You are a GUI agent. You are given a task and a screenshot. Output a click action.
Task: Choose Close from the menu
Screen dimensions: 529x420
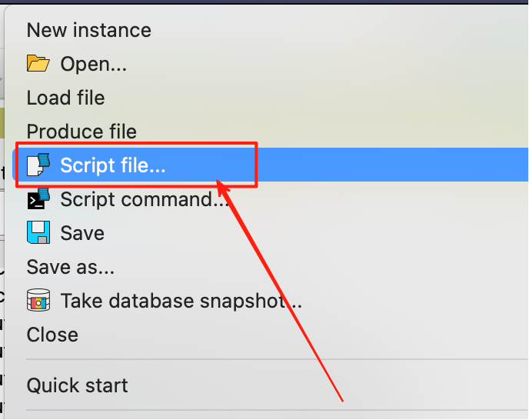52,335
